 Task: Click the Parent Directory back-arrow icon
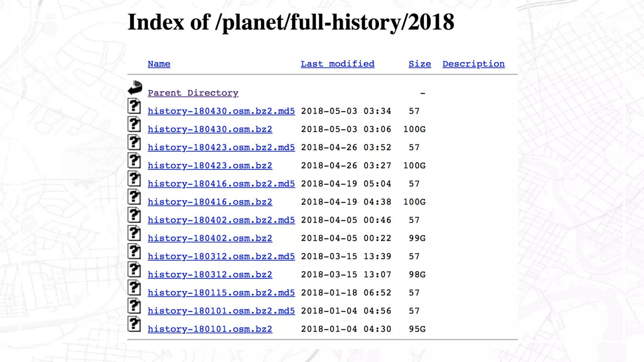click(x=135, y=88)
